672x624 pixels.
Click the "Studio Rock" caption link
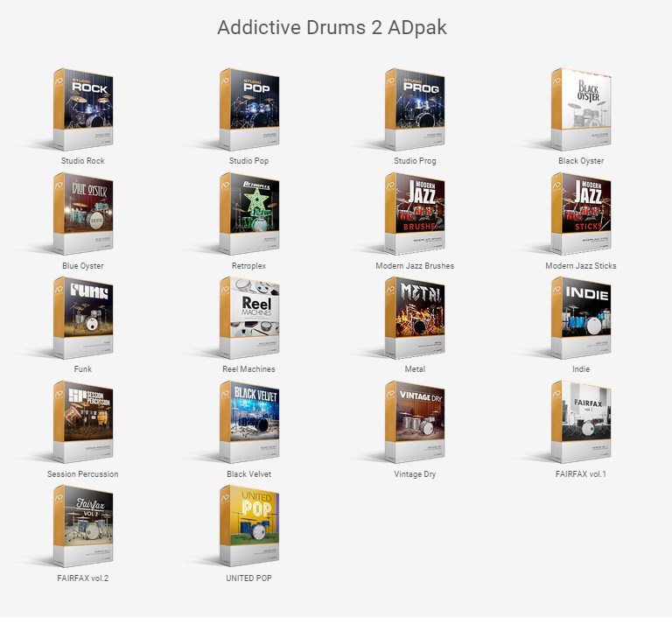pyautogui.click(x=83, y=161)
